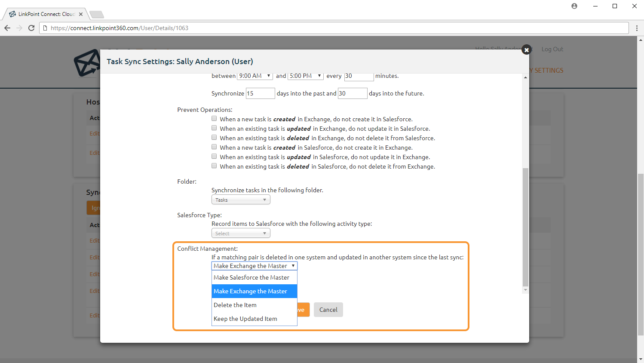The height and width of the screenshot is (363, 644).
Task: Click the LinkPoint envelope logo
Action: [87, 63]
